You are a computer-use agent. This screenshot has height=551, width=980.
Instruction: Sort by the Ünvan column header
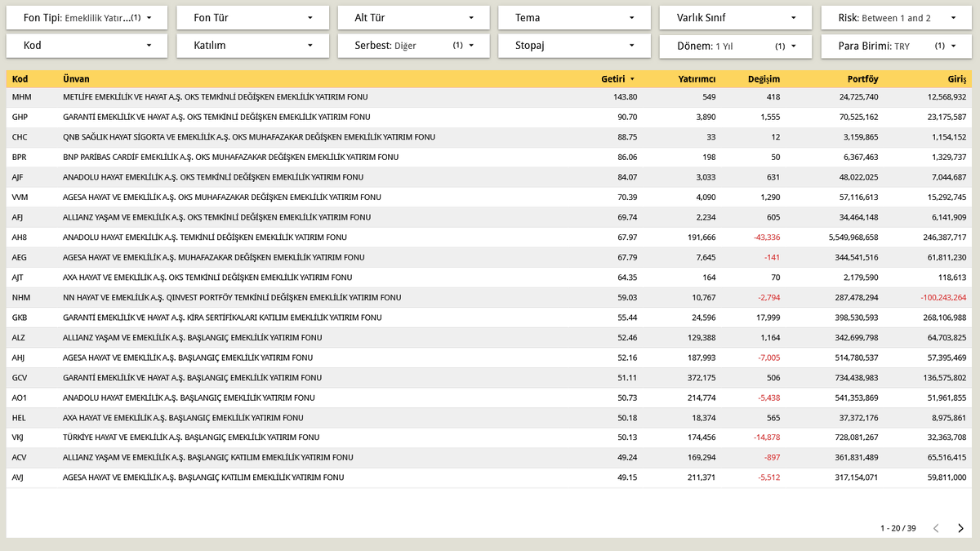[x=76, y=79]
